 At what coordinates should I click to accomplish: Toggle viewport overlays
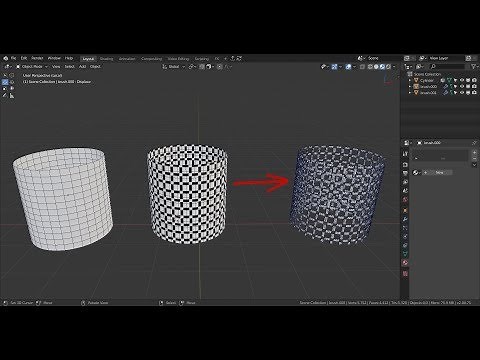point(348,67)
